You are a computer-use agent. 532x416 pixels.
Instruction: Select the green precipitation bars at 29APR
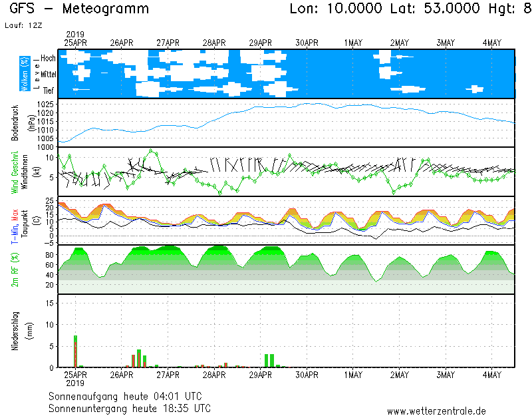click(x=269, y=360)
